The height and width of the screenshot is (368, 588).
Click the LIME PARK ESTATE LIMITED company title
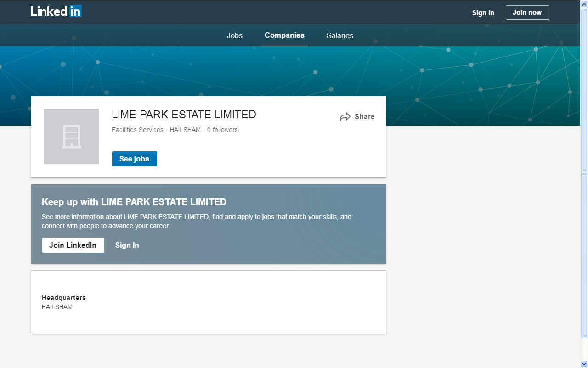[x=184, y=115]
